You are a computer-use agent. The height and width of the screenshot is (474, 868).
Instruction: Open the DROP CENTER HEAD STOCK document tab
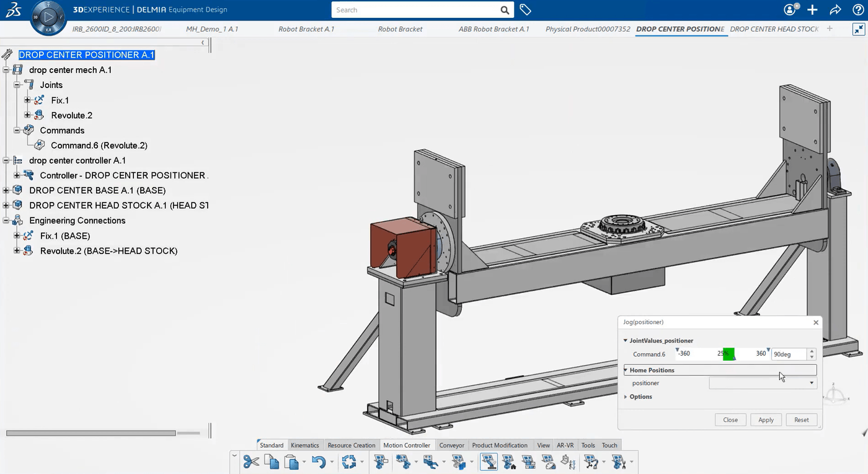pyautogui.click(x=774, y=29)
